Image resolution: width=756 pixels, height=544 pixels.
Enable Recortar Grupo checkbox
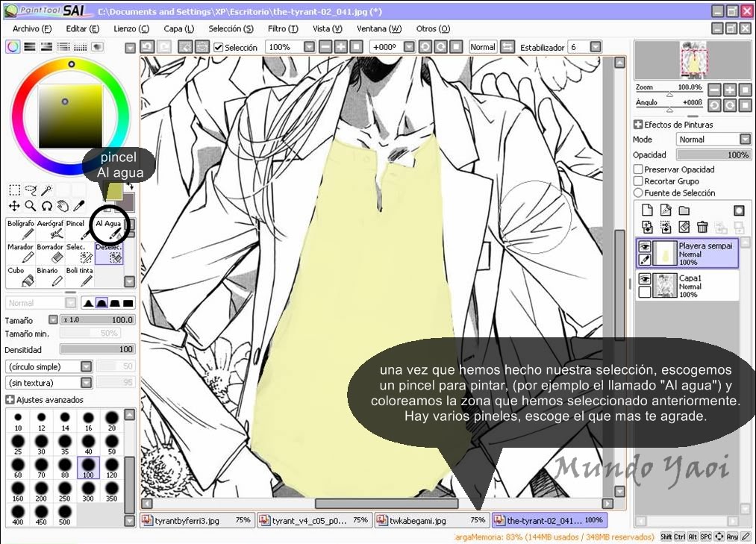pos(638,181)
